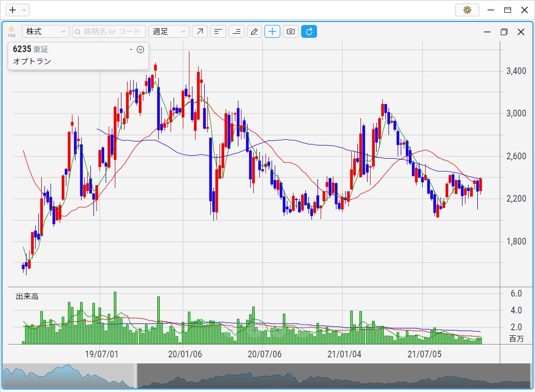Click the dark selected range in the navigator
Viewport: 535px width, 392px height.
334,376
